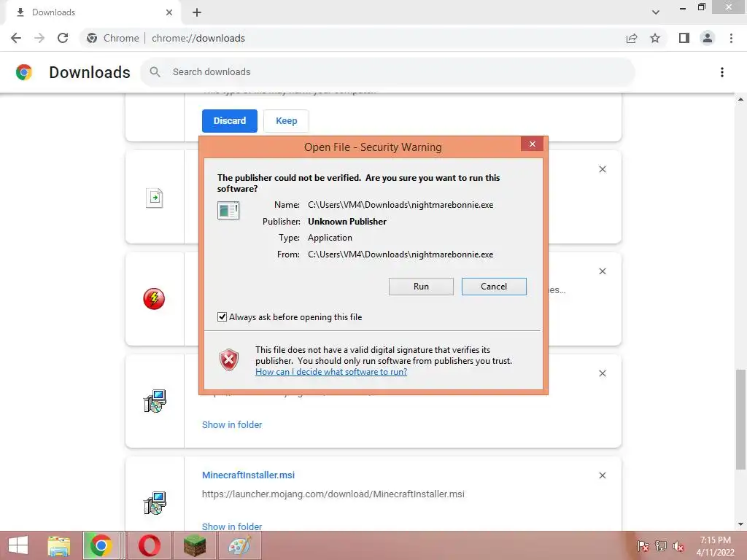Remove the entry above MinecraftInstaller.msi

(x=602, y=373)
